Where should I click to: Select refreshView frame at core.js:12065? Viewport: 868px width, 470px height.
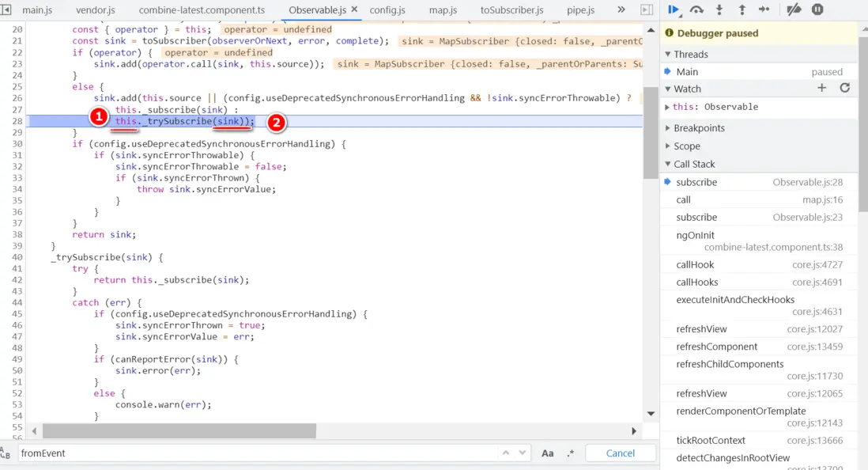pyautogui.click(x=760, y=393)
